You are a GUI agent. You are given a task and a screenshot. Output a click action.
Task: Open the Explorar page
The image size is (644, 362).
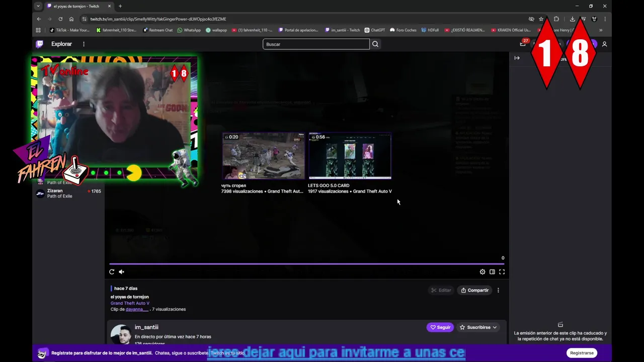pos(61,44)
